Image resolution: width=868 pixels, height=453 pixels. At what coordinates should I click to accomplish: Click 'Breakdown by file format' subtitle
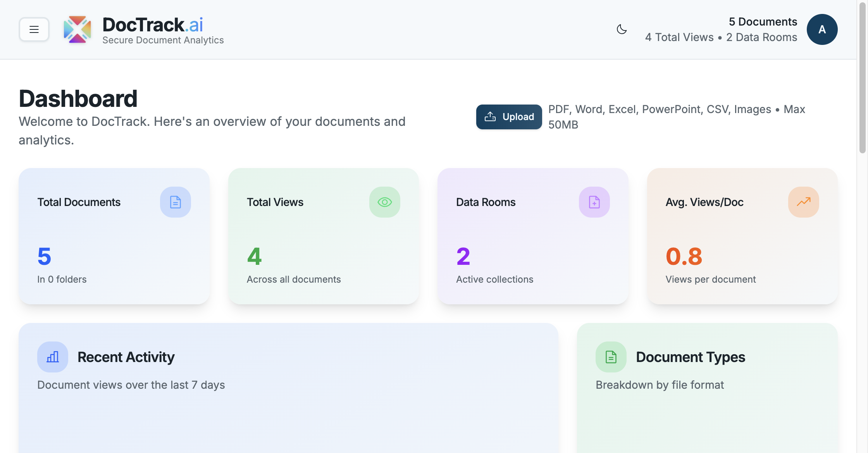660,385
